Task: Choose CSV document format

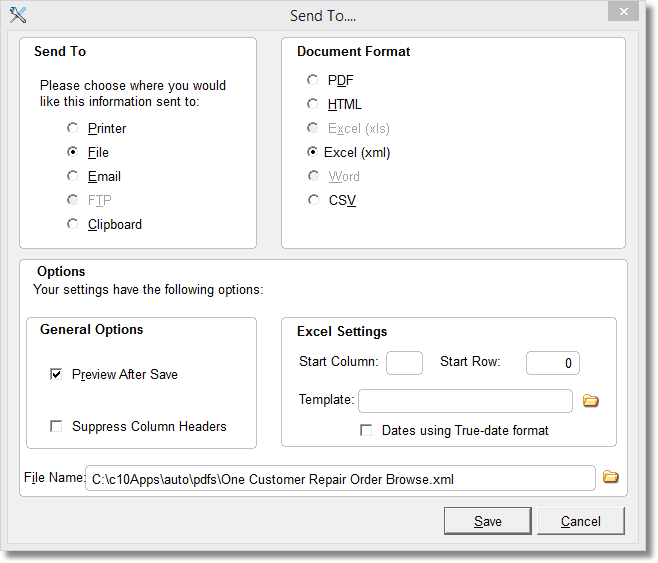Action: click(x=313, y=200)
